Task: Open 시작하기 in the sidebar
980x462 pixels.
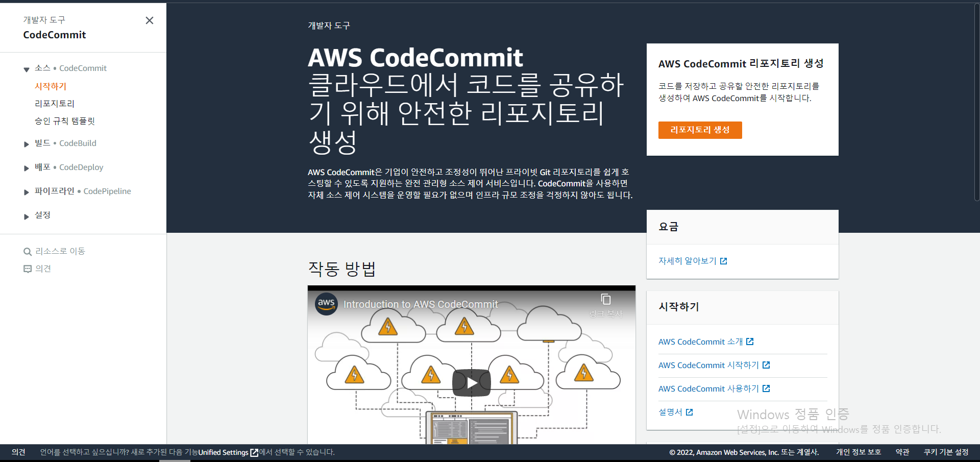Action: [x=51, y=86]
